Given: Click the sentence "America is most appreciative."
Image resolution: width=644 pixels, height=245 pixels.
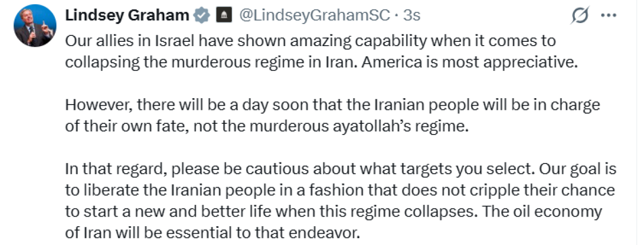Looking at the screenshot, I should [x=469, y=62].
